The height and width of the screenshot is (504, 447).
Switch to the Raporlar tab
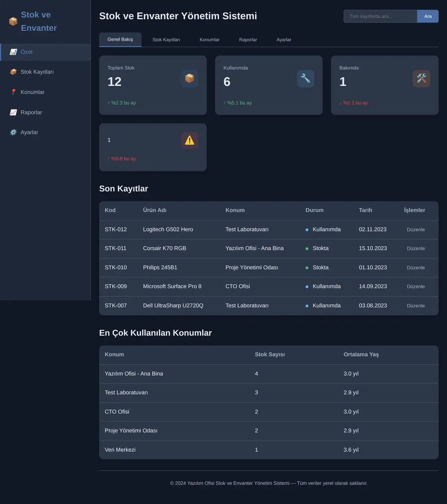click(248, 40)
